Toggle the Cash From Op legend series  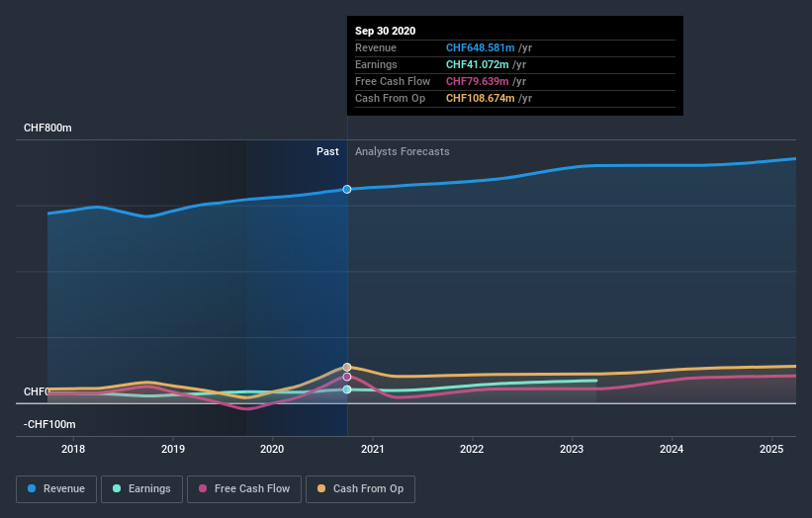(x=360, y=489)
